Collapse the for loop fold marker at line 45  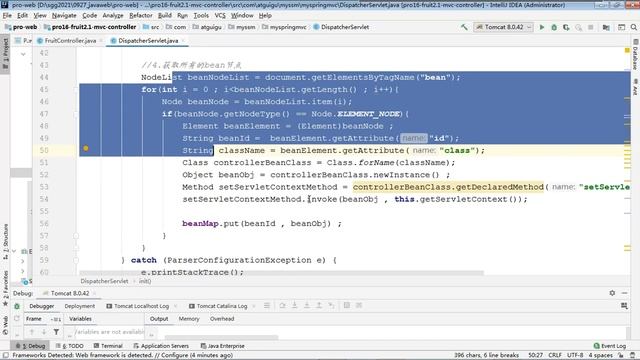pos(76,89)
